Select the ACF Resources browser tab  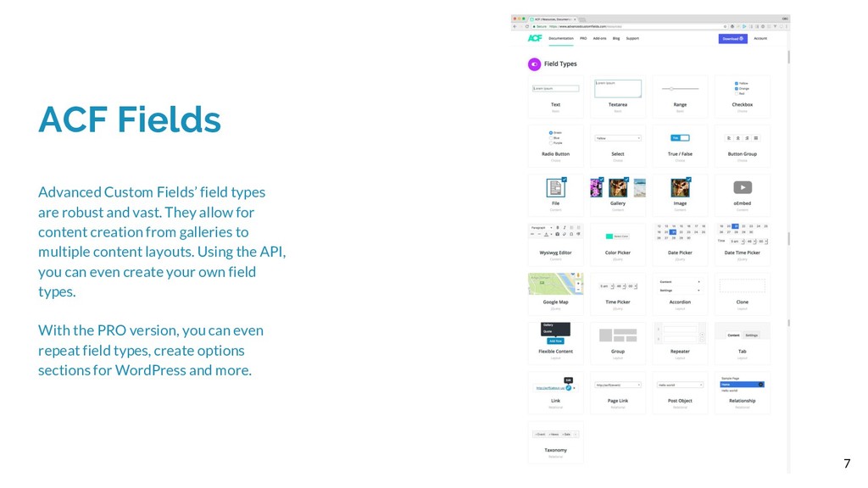[x=553, y=19]
